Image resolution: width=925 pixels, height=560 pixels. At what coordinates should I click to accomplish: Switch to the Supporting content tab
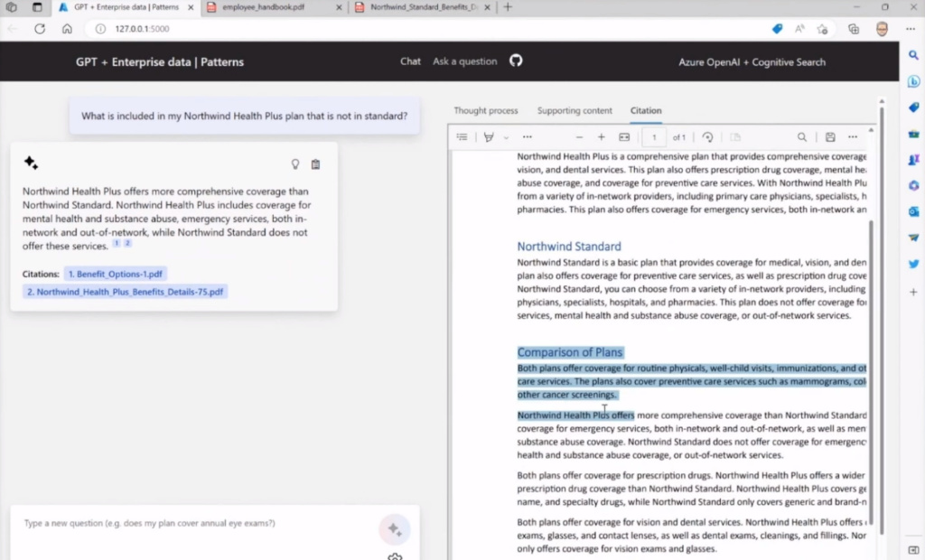(x=575, y=110)
